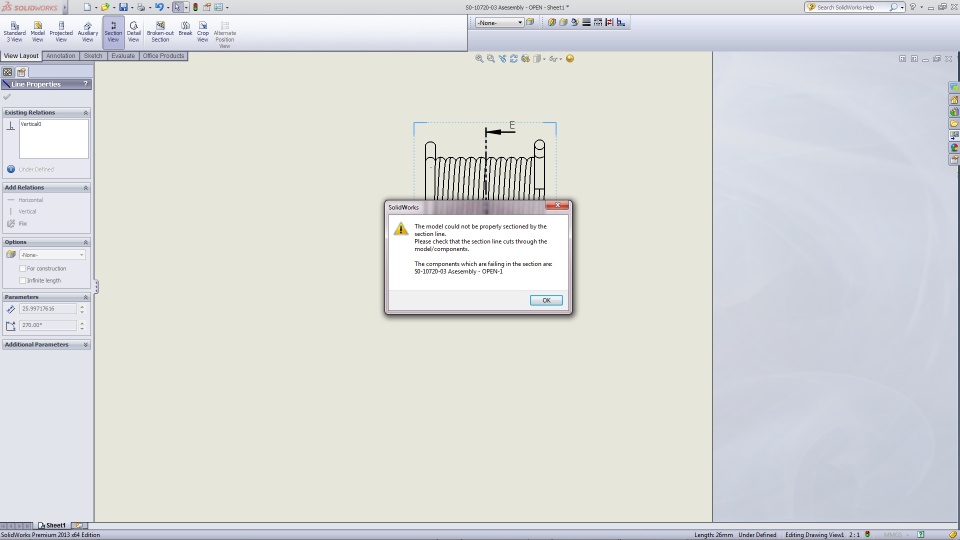Open dropdown arrow next to Select tool
The height and width of the screenshot is (540, 960).
pos(186,7)
